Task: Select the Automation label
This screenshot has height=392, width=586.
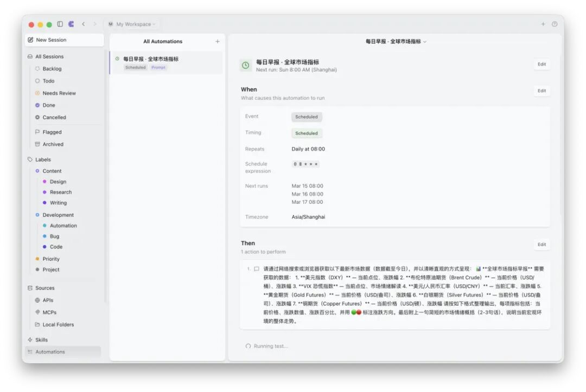Action: coord(63,226)
